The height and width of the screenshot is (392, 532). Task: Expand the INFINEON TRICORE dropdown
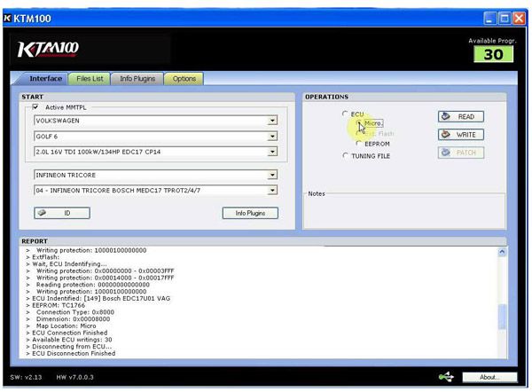272,175
